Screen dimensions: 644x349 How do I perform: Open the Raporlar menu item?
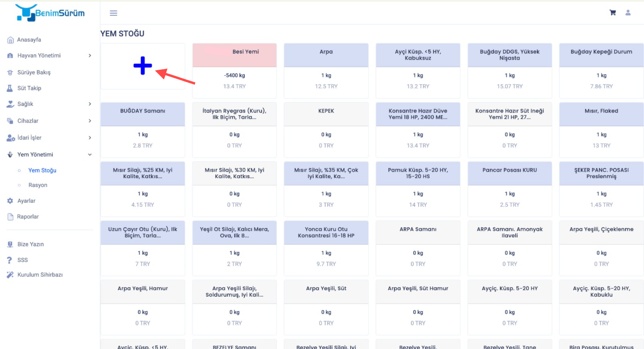[x=28, y=217]
